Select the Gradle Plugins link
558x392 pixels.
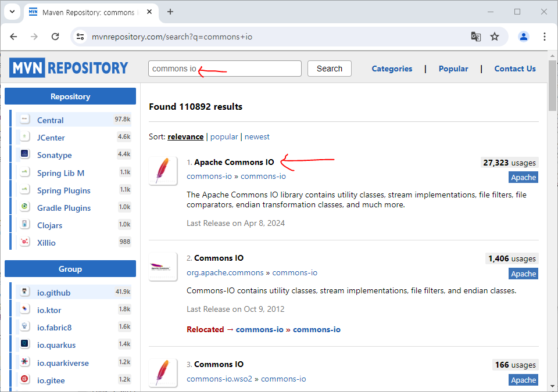(64, 208)
